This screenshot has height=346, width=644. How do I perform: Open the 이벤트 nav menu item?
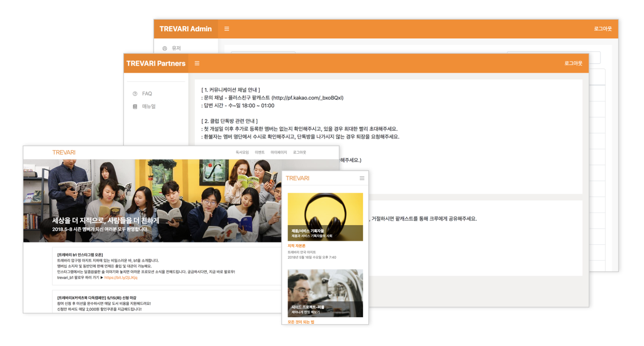point(260,152)
